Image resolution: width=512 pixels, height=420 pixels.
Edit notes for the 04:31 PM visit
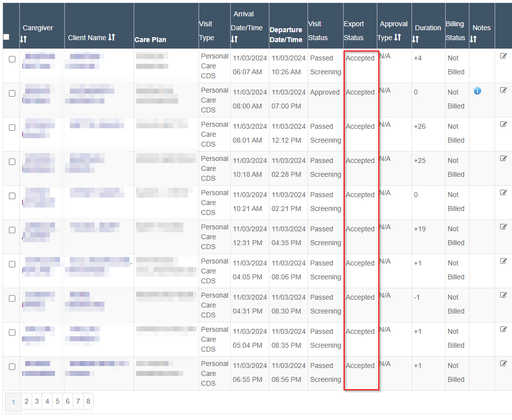click(x=504, y=295)
